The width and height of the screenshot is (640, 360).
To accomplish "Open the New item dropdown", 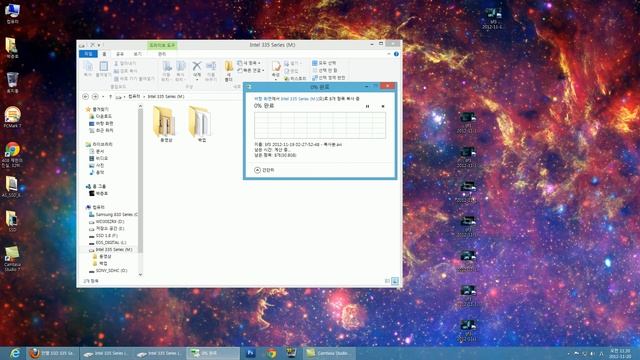I will point(249,63).
